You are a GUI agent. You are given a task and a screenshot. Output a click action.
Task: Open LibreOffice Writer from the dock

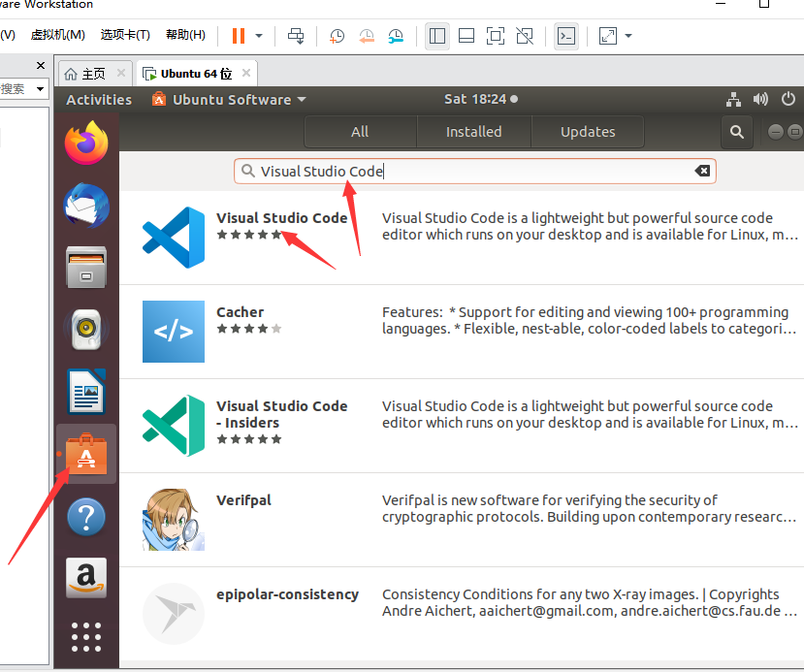click(86, 391)
